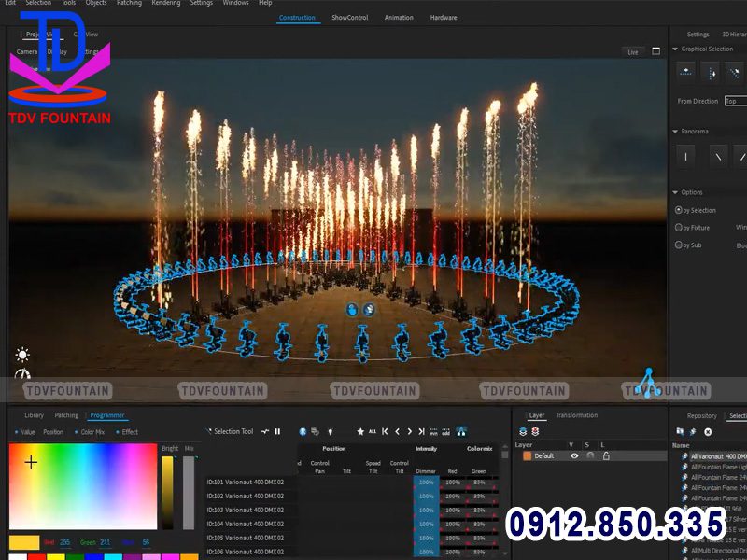Click the Red value field 255
The height and width of the screenshot is (560, 747).
(x=64, y=542)
